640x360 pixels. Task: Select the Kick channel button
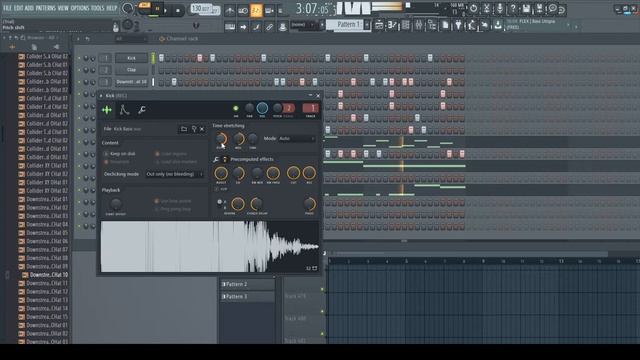point(131,58)
